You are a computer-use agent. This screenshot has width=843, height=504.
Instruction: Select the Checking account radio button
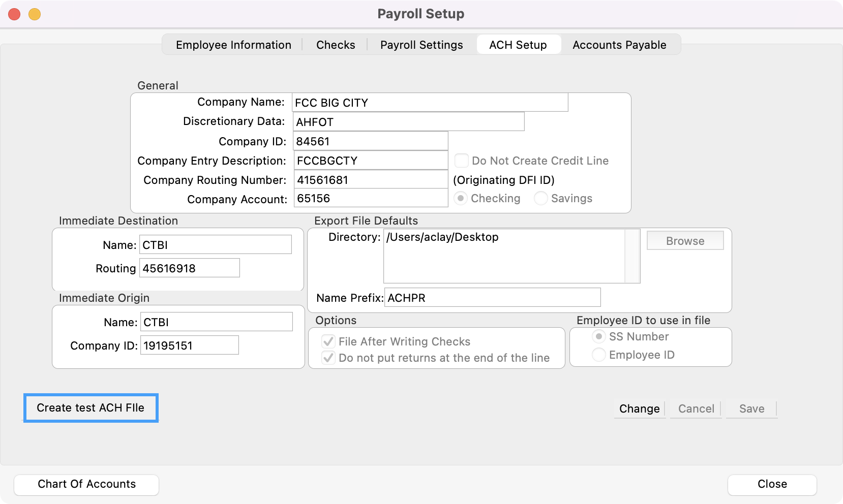click(461, 198)
